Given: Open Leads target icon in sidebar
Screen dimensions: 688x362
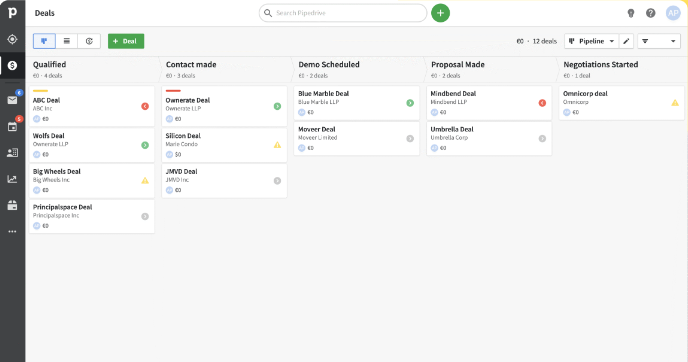Looking at the screenshot, I should pos(12,39).
